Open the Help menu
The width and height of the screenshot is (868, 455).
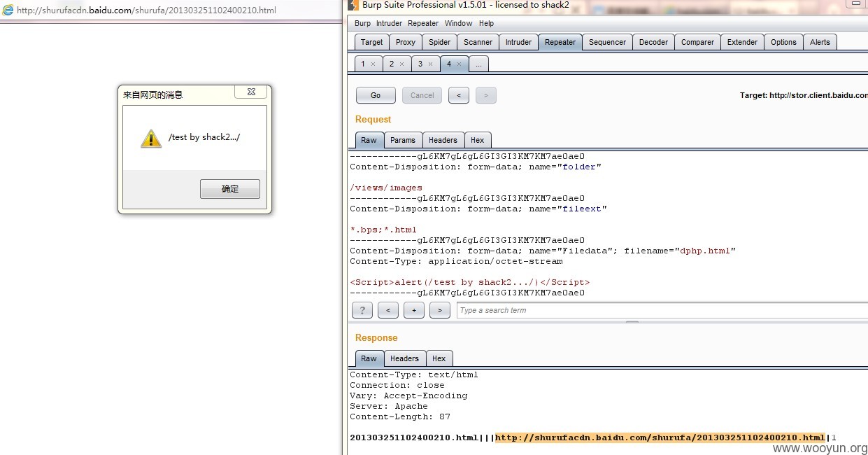(x=486, y=23)
